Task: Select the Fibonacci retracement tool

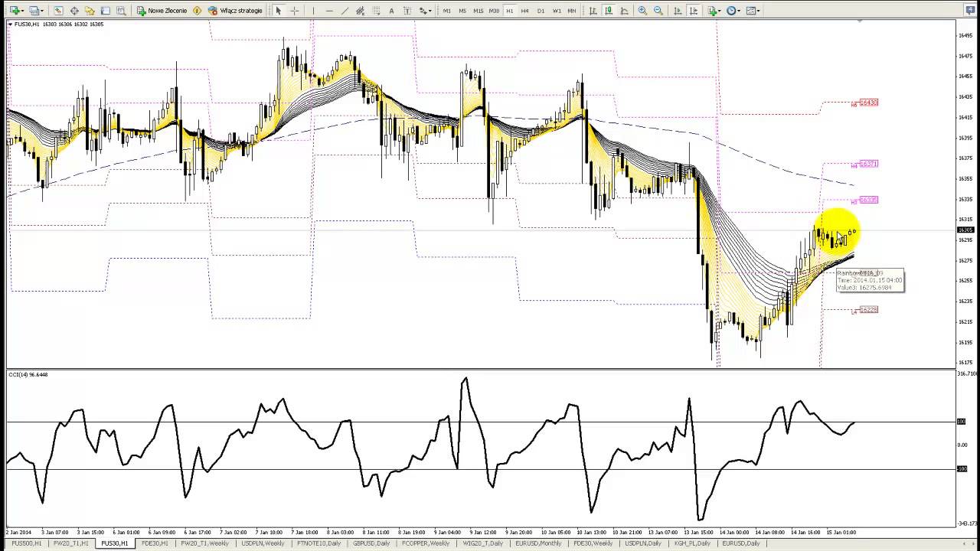Action: pyautogui.click(x=376, y=11)
